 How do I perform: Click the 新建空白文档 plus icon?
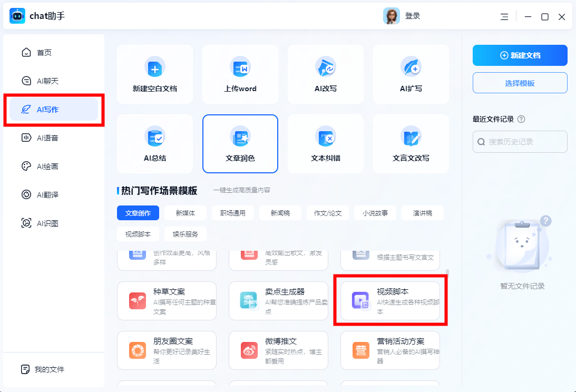click(154, 67)
